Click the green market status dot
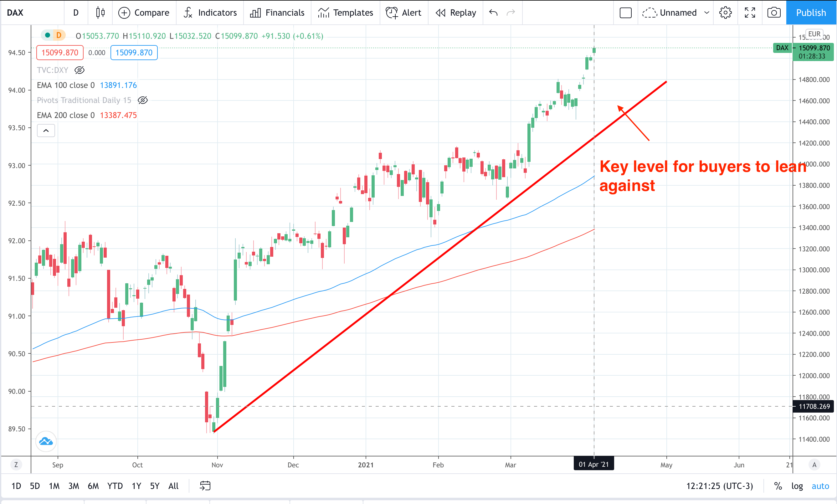The image size is (837, 504). coord(48,35)
